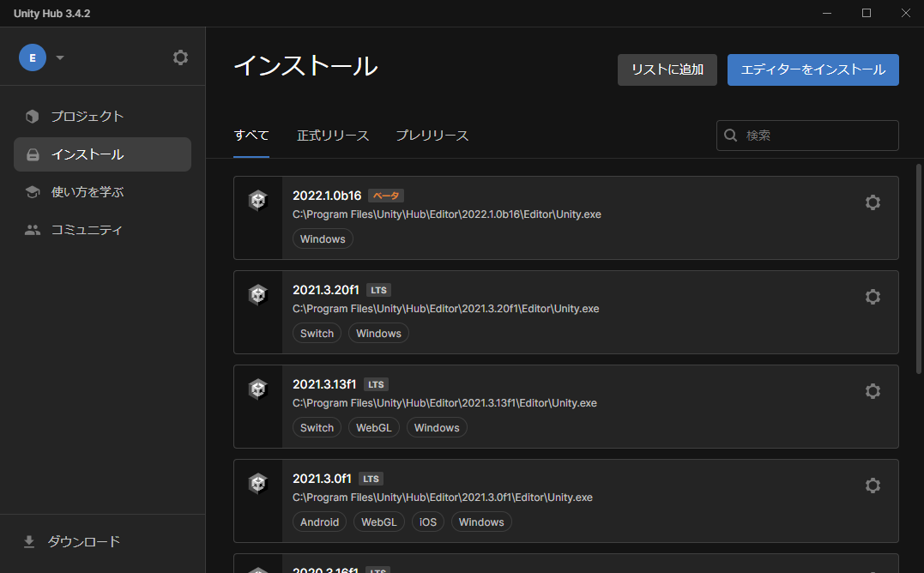The width and height of the screenshot is (924, 573).
Task: Click the Unity cube icon of 2021.3.20f1
Action: [x=258, y=294]
